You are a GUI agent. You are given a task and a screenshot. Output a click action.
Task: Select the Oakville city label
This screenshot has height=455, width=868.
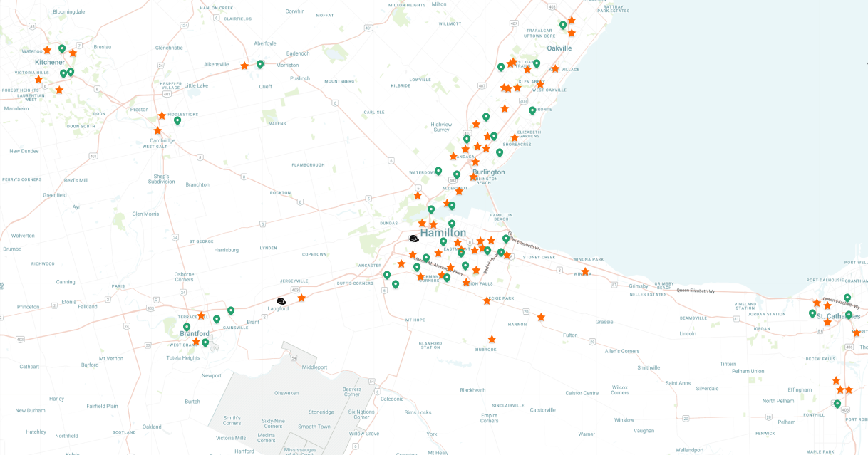(559, 48)
